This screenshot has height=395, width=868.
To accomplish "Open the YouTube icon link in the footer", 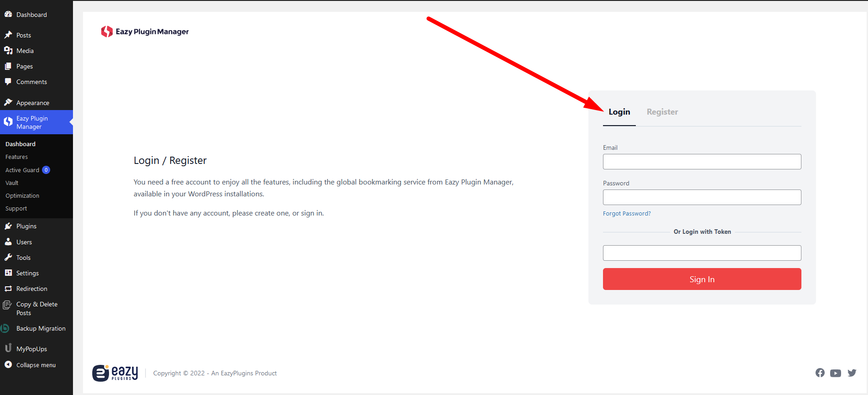I will [x=835, y=373].
